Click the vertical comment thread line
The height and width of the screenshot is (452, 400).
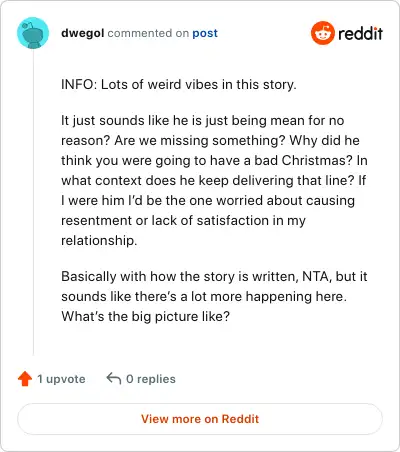click(x=33, y=202)
